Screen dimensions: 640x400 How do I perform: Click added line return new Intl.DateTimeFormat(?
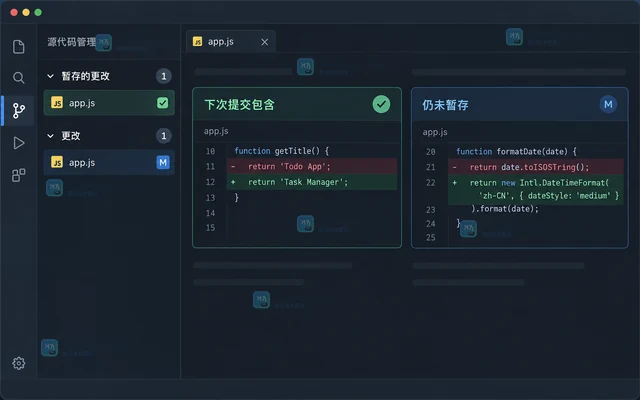click(x=539, y=183)
